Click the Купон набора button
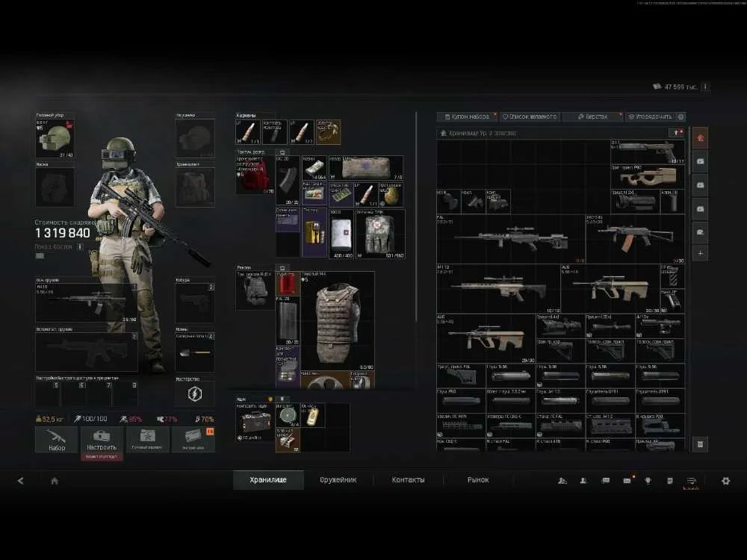747x560 pixels. point(467,116)
